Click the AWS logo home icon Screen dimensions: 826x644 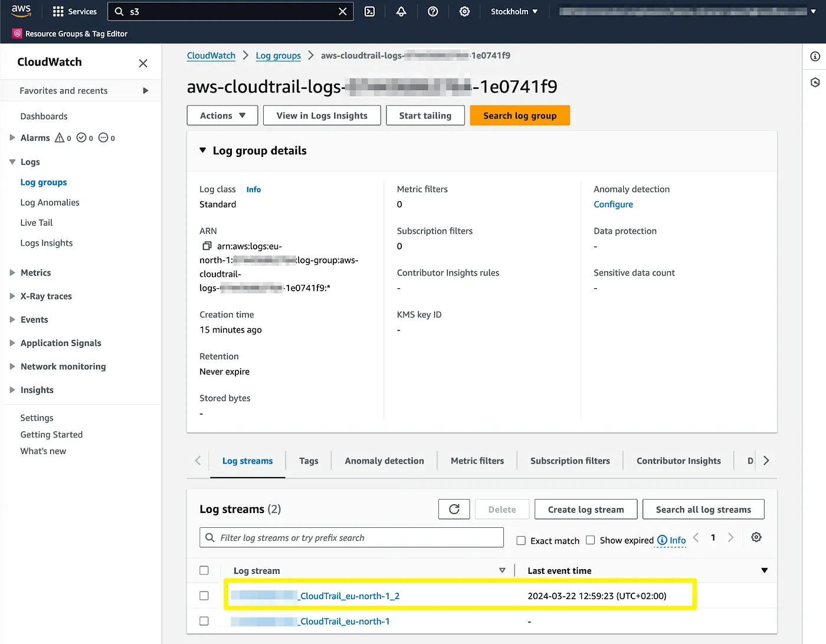pyautogui.click(x=21, y=11)
